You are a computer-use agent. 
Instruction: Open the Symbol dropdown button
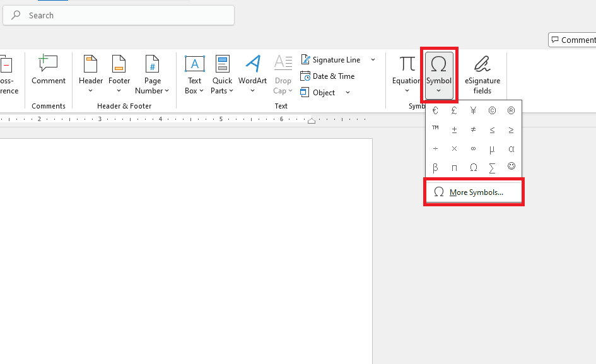(439, 75)
